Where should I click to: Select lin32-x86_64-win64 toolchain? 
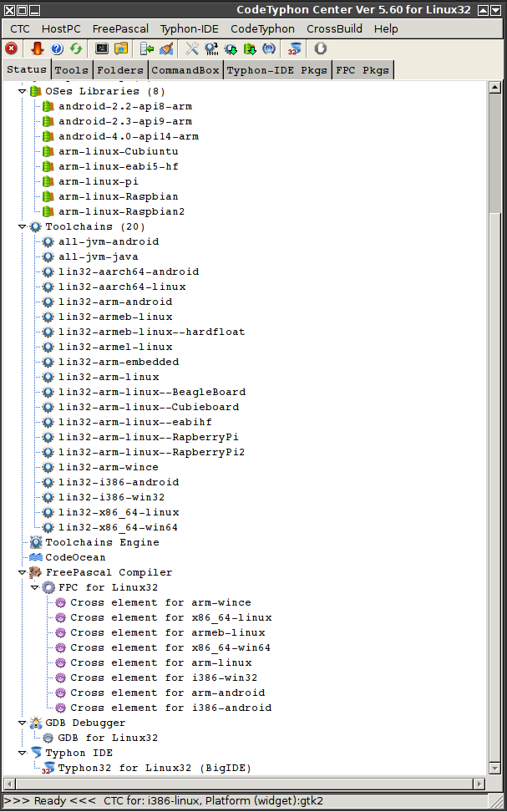118,527
